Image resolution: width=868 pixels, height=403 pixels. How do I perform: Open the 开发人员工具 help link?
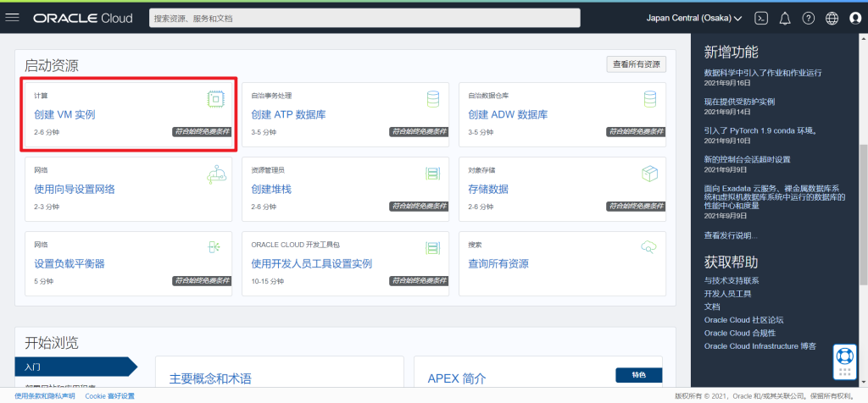pos(727,294)
